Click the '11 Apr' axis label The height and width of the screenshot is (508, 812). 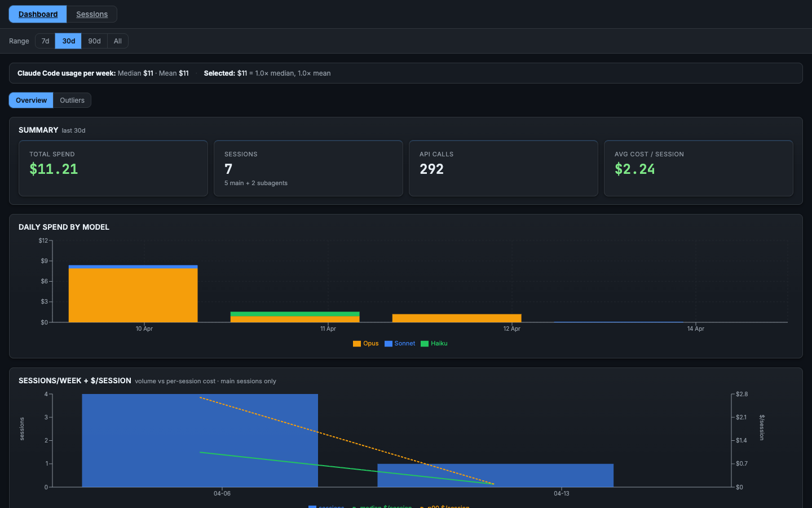tap(328, 329)
